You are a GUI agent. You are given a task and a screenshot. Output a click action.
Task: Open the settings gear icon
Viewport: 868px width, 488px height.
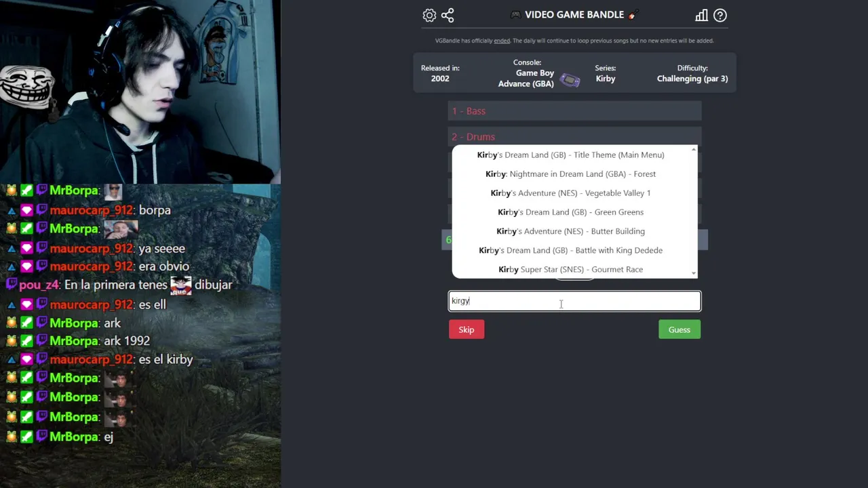pos(429,15)
